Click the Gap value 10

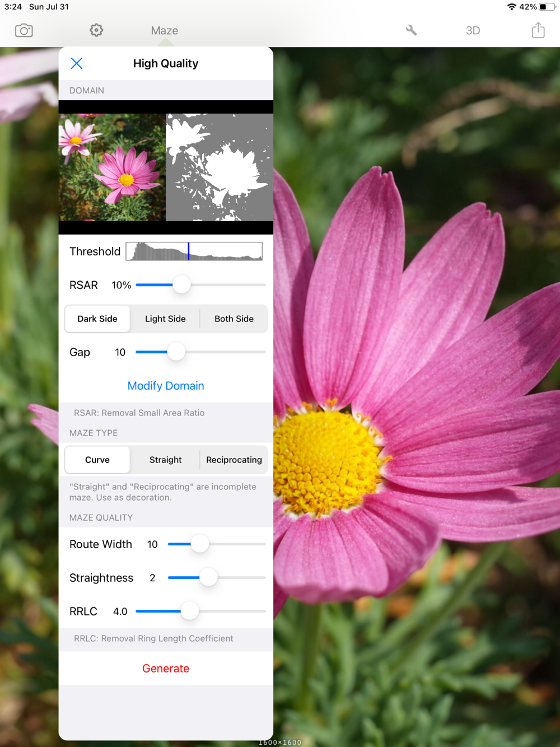click(x=120, y=352)
